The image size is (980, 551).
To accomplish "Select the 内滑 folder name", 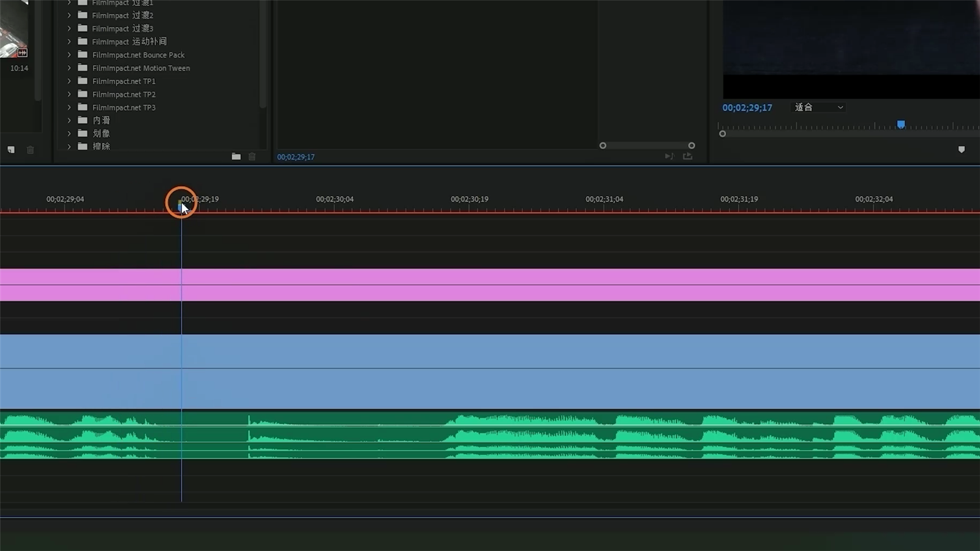I will pos(101,120).
